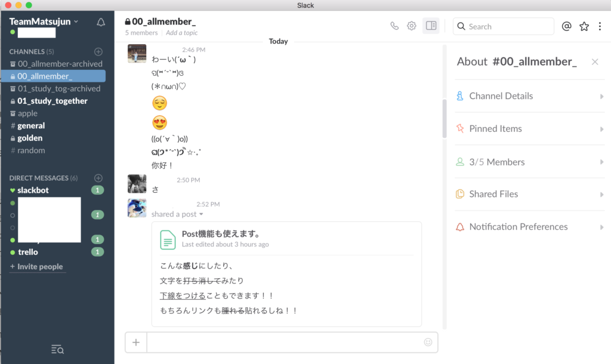The width and height of the screenshot is (611, 364).
Task: Click the notifications bell icon in sidebar
Action: coord(101,22)
